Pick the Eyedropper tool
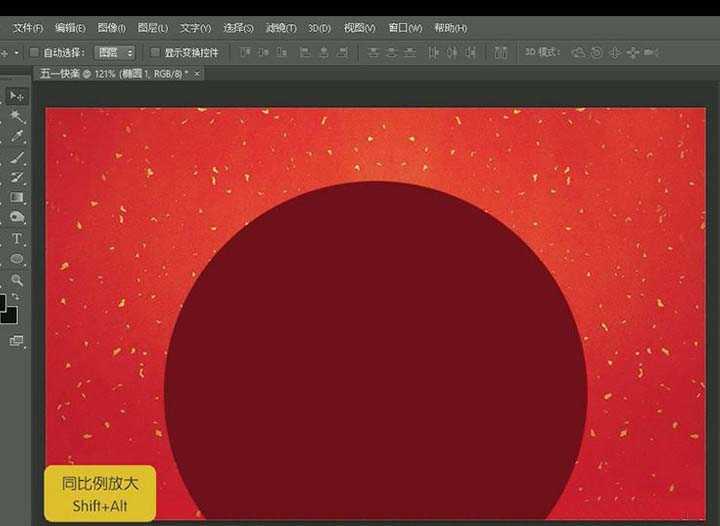Screen dimensions: 720x526 tap(17, 138)
